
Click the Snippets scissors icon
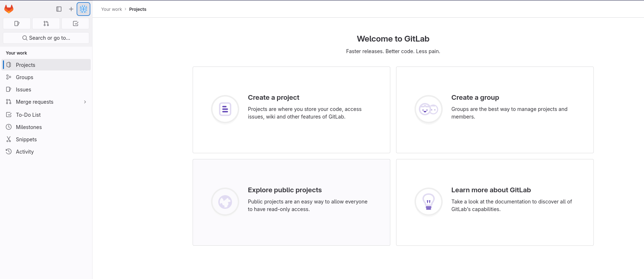[9, 139]
